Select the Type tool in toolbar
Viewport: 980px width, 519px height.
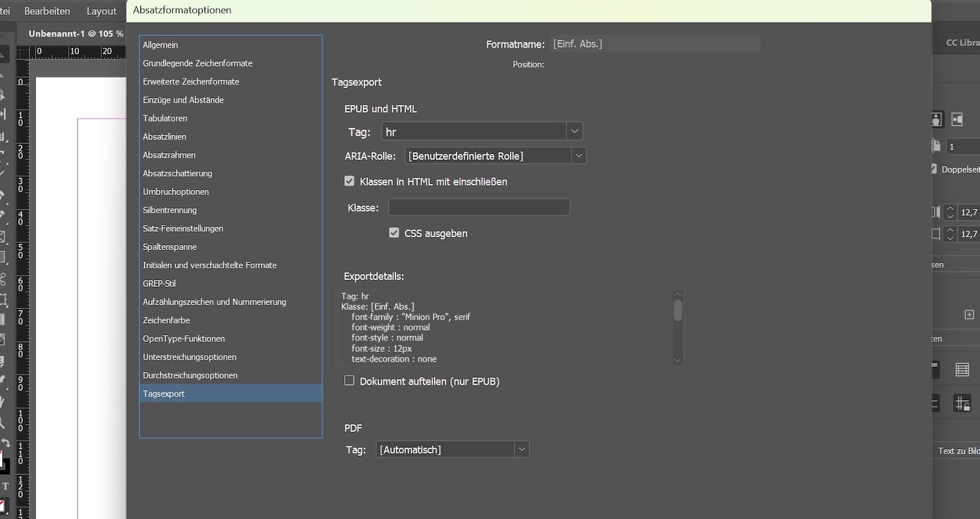pyautogui.click(x=6, y=486)
